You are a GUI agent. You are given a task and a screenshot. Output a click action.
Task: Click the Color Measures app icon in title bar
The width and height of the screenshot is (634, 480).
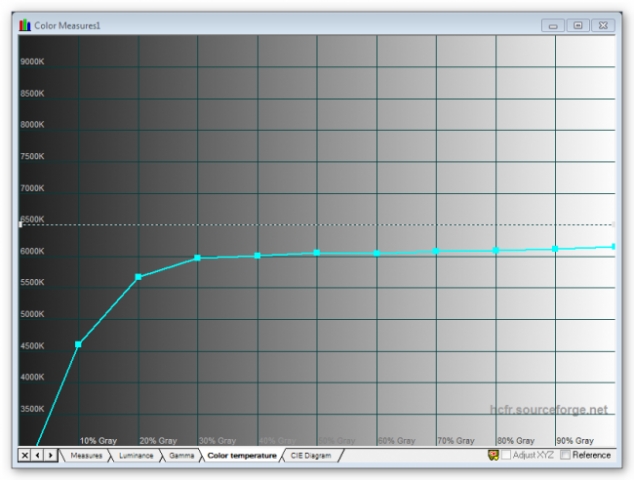[25, 24]
